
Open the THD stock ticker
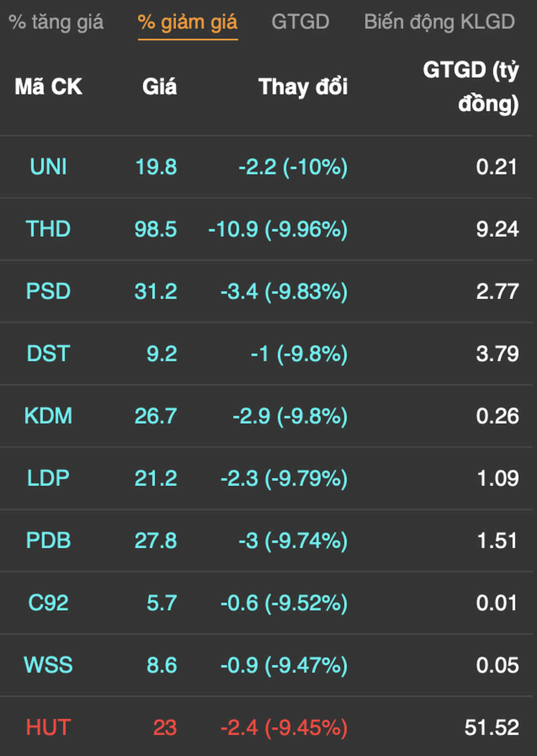pyautogui.click(x=48, y=229)
